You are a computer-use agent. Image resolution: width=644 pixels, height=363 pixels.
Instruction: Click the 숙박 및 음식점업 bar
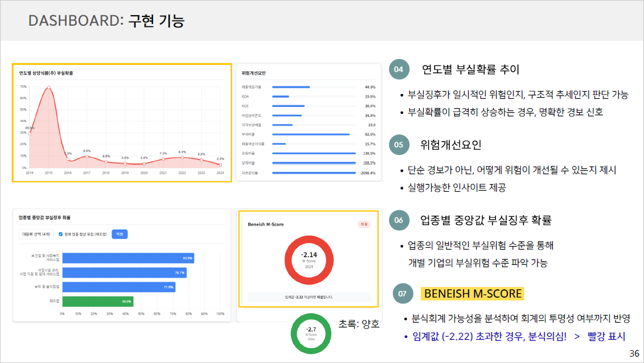point(119,287)
